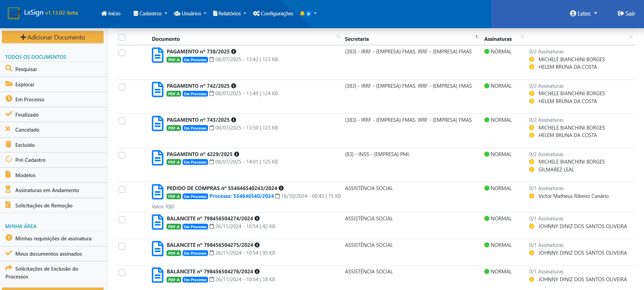Screen dimensions: 644x290
Task: Select checkbox for BALANCETE nº 798456504275/2024
Action: (122, 246)
